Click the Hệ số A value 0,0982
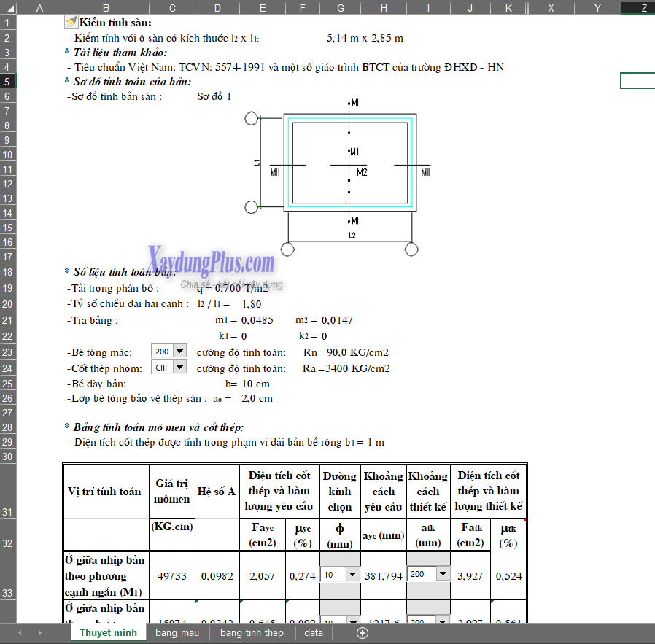 click(x=217, y=576)
